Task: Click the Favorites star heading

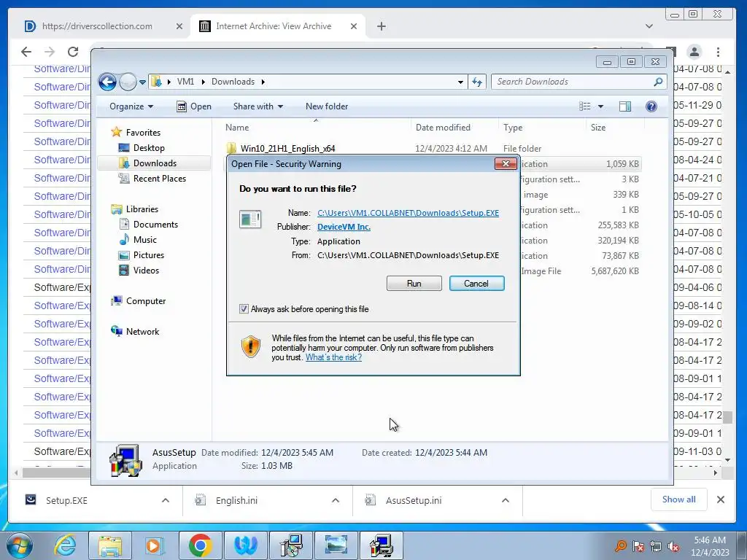Action: pos(143,133)
